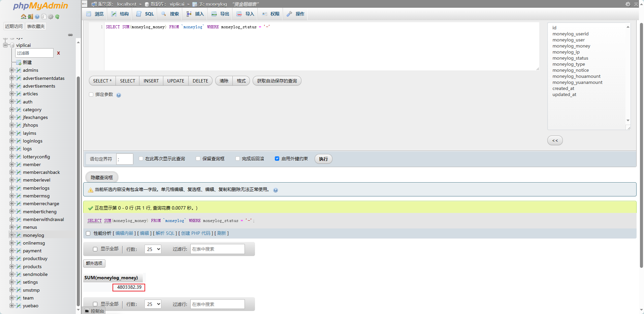Click the chain link icon in navigation panel

coord(70,35)
